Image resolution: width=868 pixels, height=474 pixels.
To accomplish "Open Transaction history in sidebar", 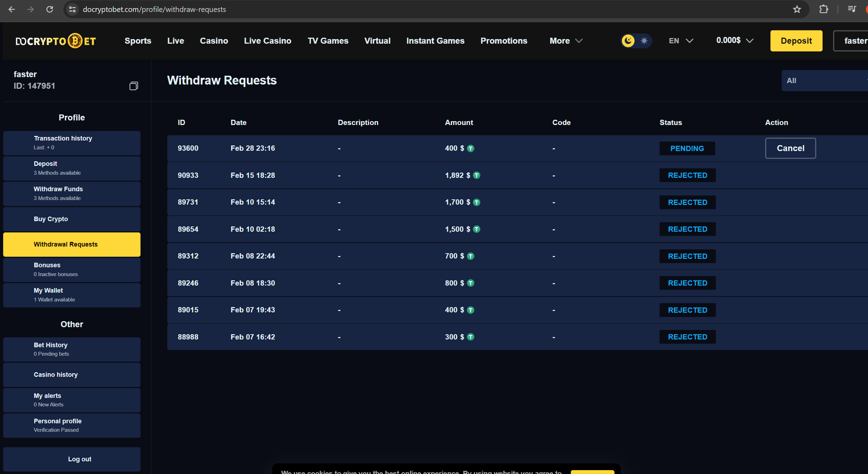I will pos(72,143).
